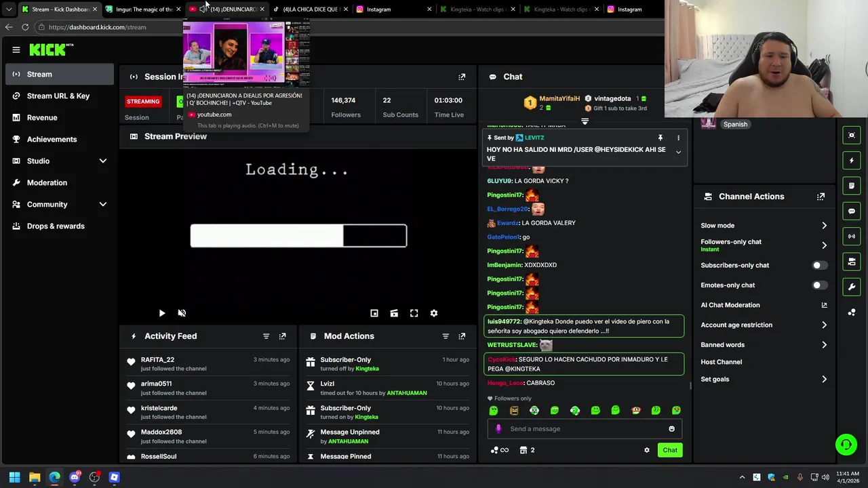Open the broadcast signal rail icon

(x=852, y=236)
